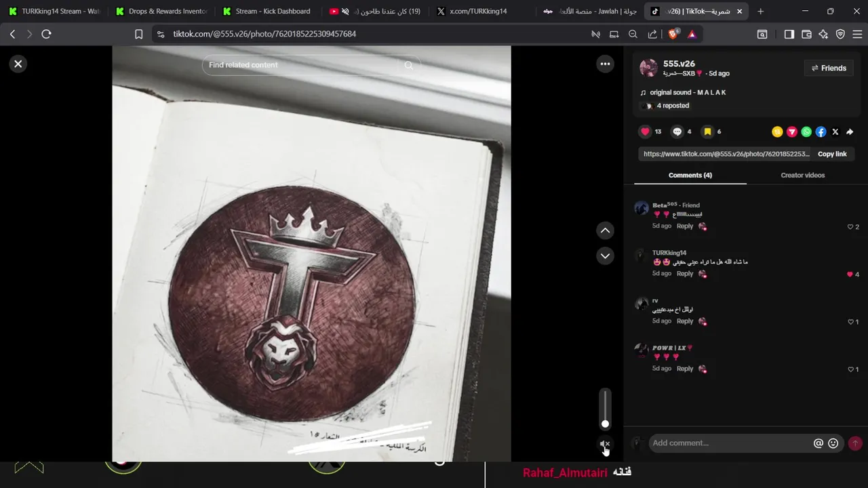This screenshot has height=488, width=868.
Task: Share to Facebook
Action: (x=821, y=132)
